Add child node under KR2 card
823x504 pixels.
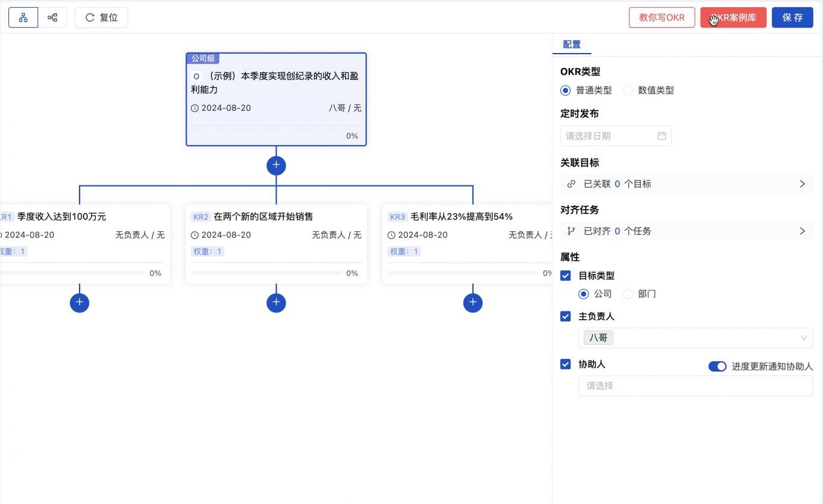[x=276, y=303]
